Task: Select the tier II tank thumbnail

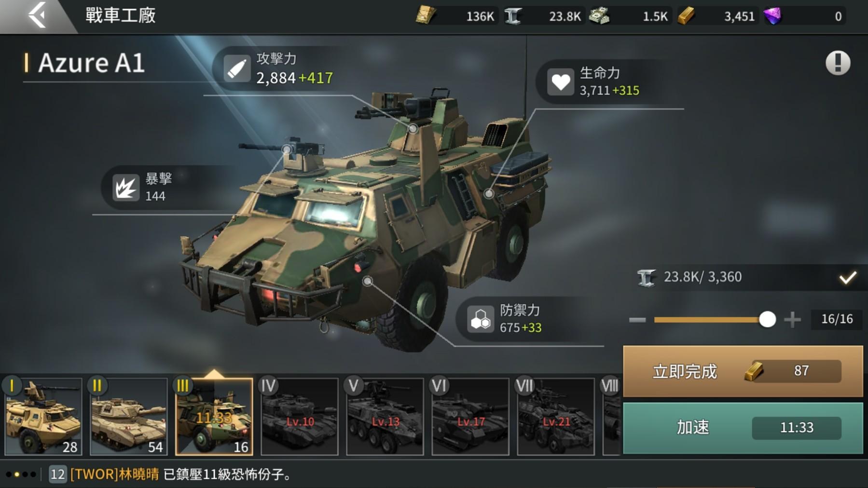Action: [129, 417]
